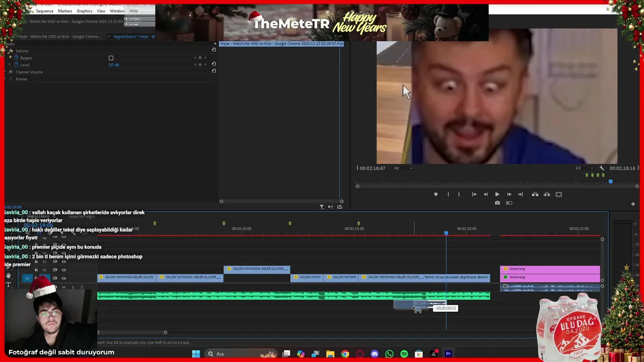Open Google Chrome from taskbar
Screen dimensions: 644x362
(345, 354)
